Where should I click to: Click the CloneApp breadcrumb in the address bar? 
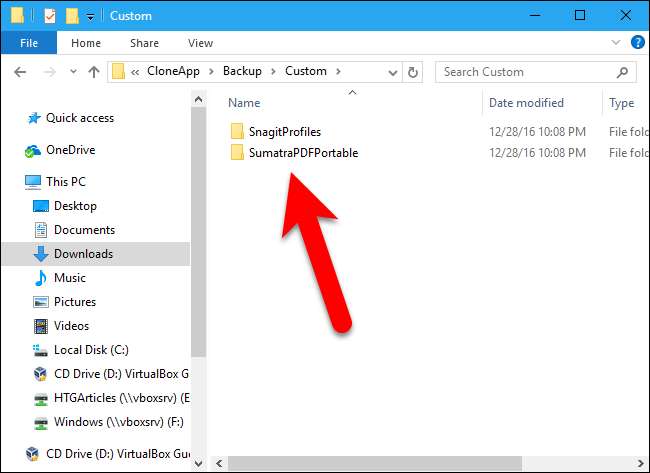173,71
